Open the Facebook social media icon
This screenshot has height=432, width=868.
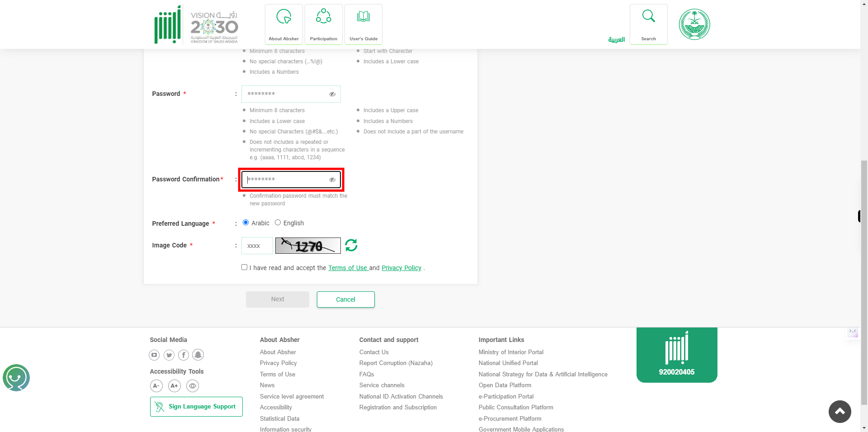pos(184,355)
